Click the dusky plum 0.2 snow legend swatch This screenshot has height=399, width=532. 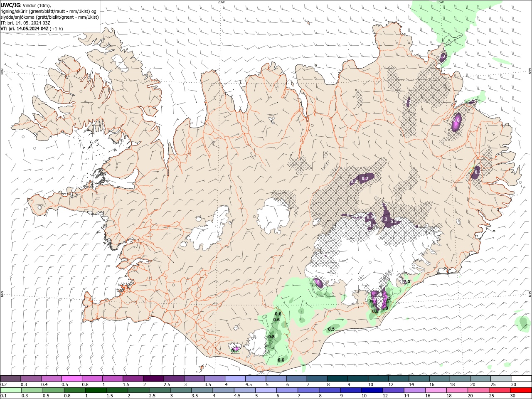pos(11,379)
